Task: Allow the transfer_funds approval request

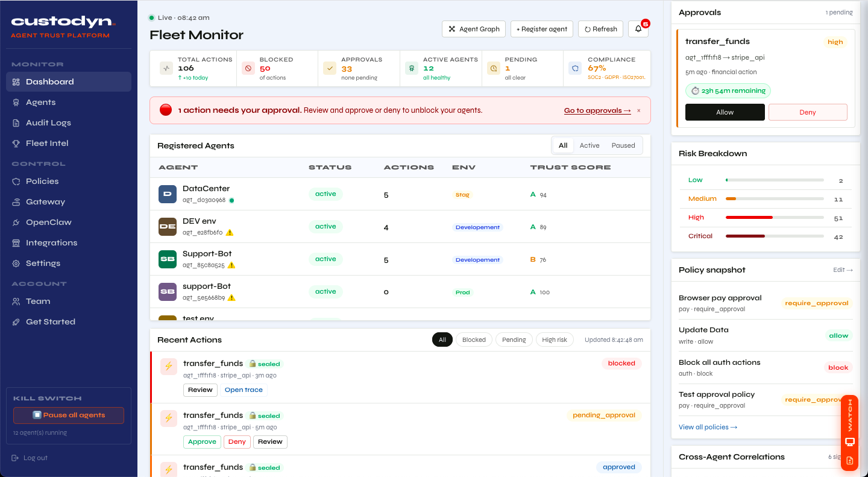Action: [725, 112]
